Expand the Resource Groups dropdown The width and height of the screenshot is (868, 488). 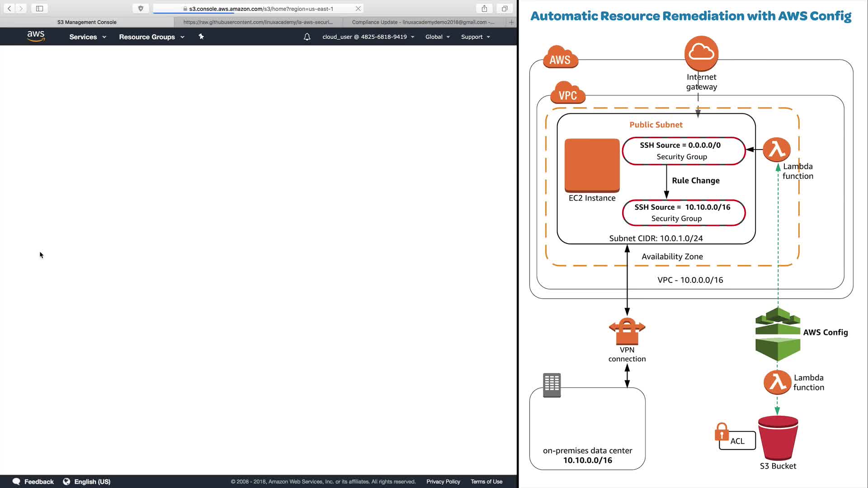[x=151, y=37]
